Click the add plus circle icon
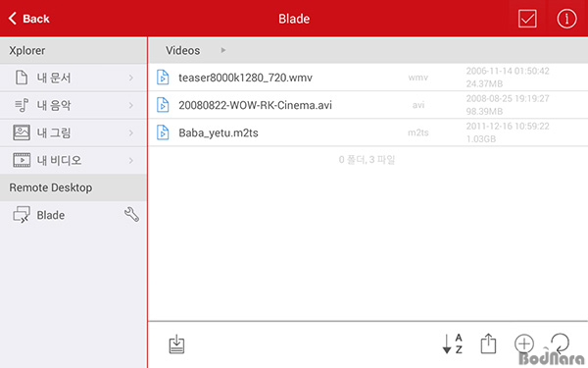Viewport: 588px width, 368px height. [x=524, y=343]
